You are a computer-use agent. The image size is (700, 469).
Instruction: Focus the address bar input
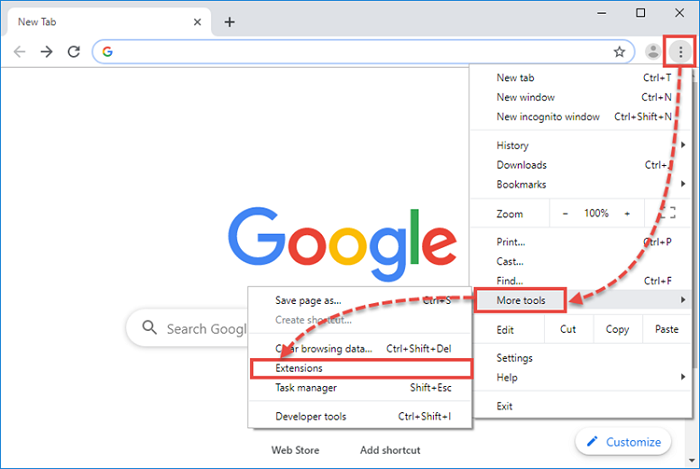[x=362, y=52]
